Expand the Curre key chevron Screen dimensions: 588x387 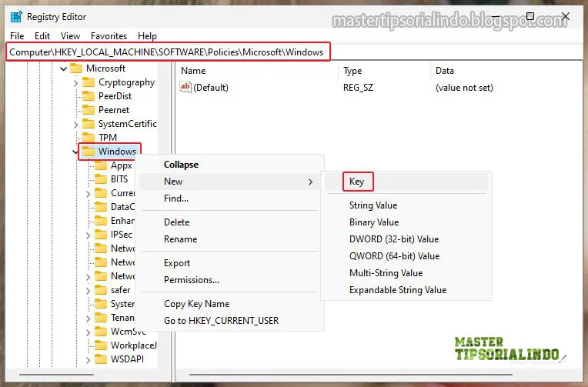(x=89, y=194)
